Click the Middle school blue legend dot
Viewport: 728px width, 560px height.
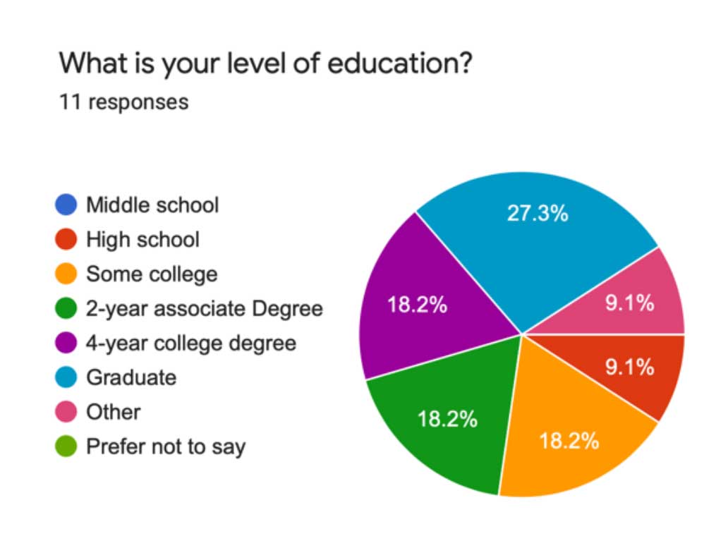[66, 205]
